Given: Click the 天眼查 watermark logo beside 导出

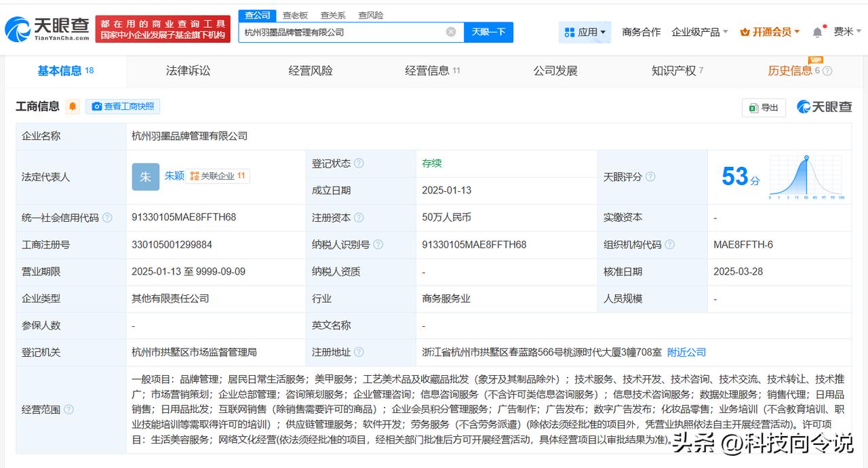Looking at the screenshot, I should 825,107.
